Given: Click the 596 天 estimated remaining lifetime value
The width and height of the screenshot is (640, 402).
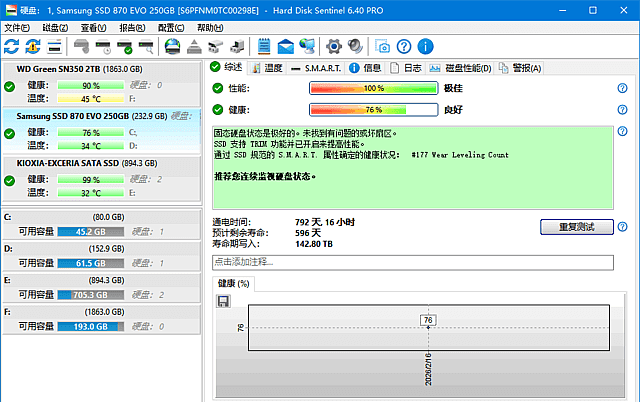Looking at the screenshot, I should [x=308, y=233].
